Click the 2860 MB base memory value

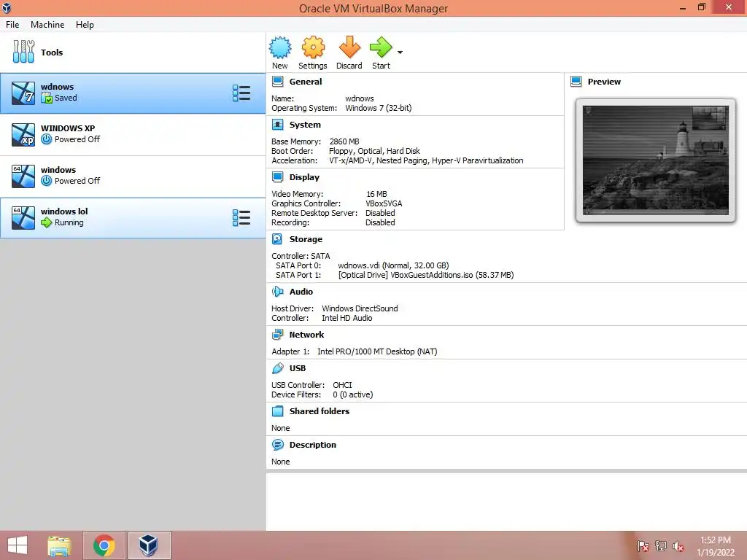click(344, 141)
